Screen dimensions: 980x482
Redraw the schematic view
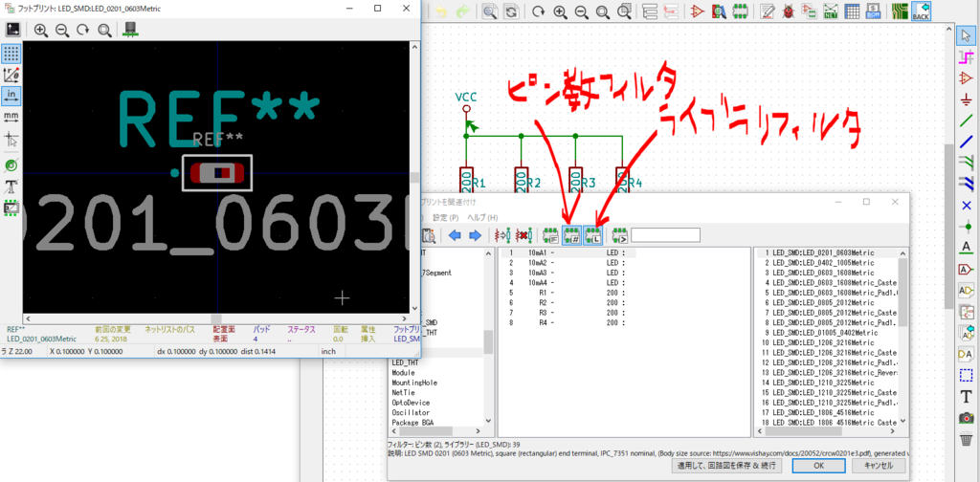[538, 11]
